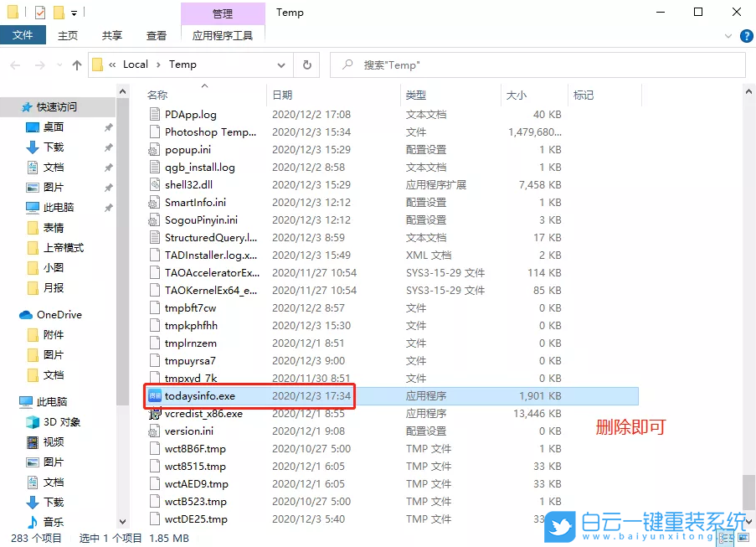Screen dimensions: 756x547
Task: Click the 文件 menu button
Action: tap(23, 35)
